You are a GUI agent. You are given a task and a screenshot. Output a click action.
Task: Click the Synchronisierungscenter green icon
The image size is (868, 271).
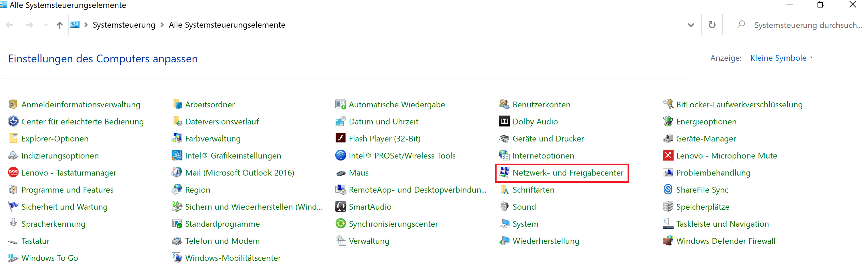click(x=340, y=224)
